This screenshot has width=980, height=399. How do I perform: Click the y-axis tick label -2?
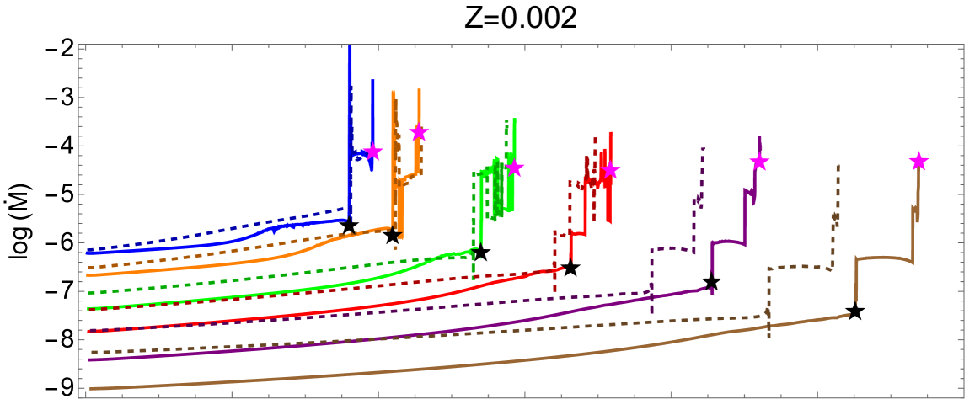pos(60,49)
